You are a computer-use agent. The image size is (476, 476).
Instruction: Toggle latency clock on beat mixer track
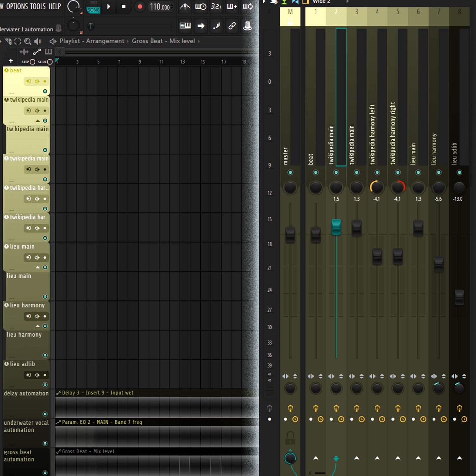(x=321, y=419)
